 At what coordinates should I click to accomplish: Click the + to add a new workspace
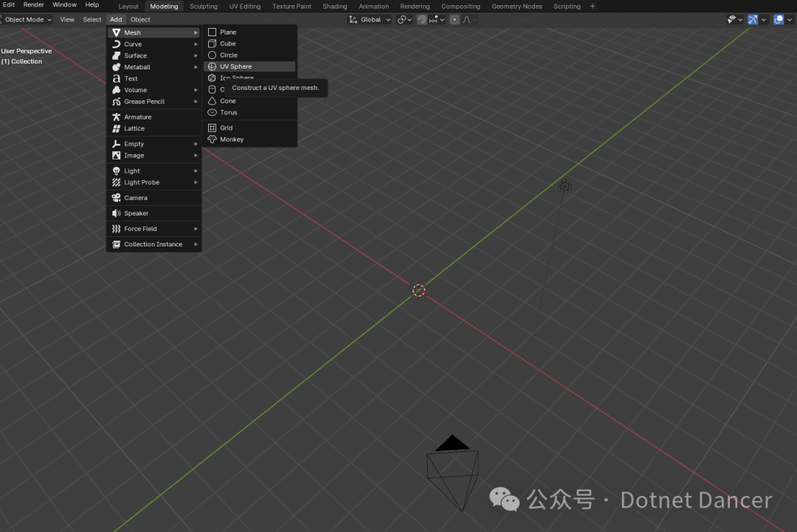(592, 6)
